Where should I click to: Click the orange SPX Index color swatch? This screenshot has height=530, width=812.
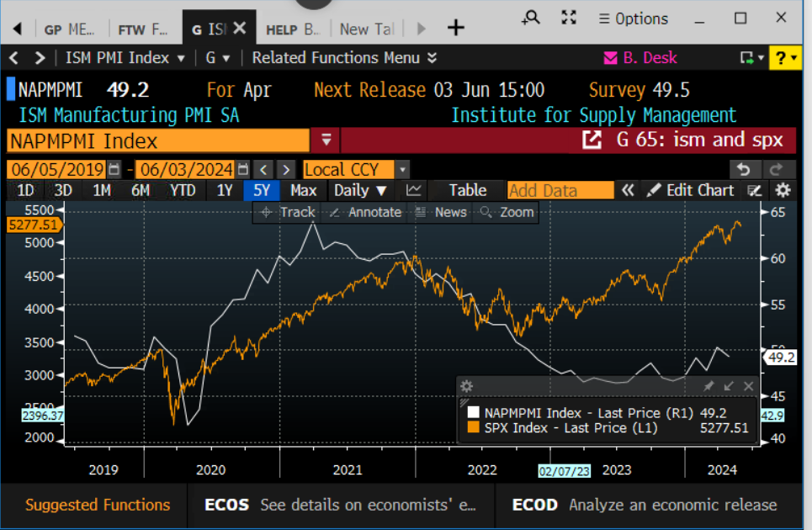pyautogui.click(x=473, y=428)
